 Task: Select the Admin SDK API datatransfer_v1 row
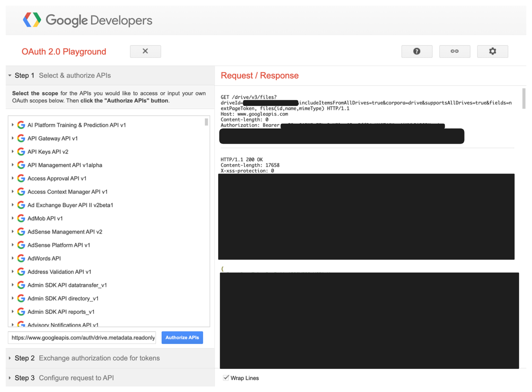106,285
